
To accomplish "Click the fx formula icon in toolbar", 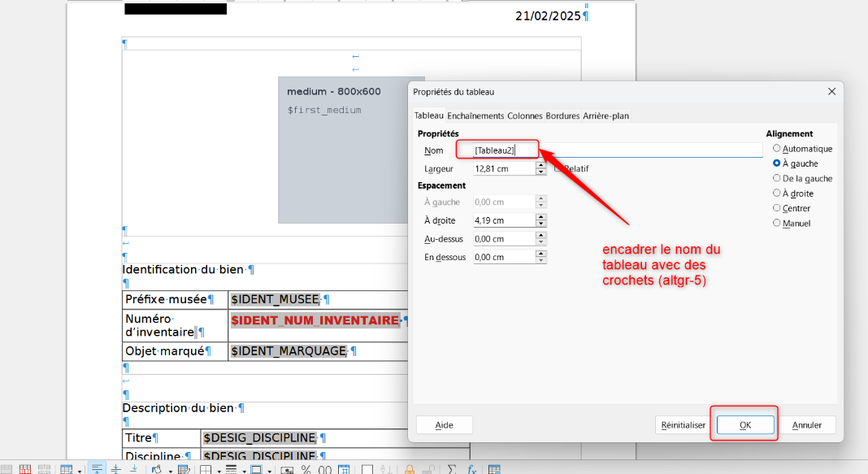I will tap(471, 469).
